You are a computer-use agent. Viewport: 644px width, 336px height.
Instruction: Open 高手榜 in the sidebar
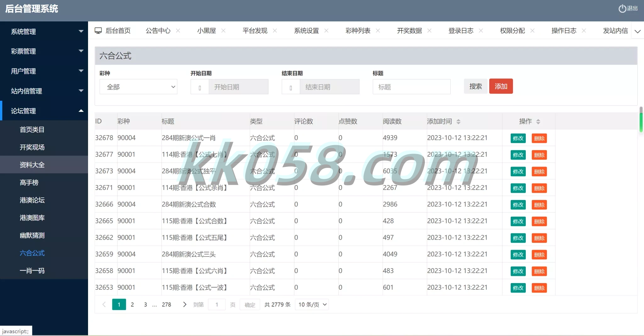[x=44, y=182]
